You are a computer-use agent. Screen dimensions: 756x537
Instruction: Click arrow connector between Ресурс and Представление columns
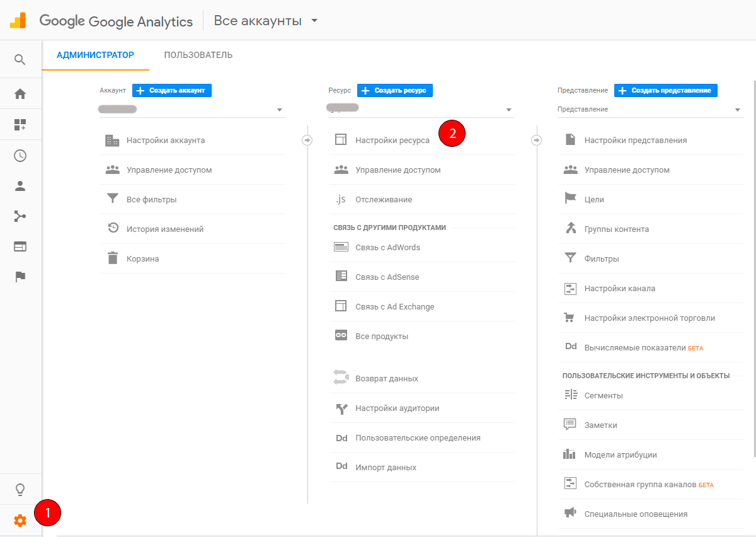[x=537, y=140]
